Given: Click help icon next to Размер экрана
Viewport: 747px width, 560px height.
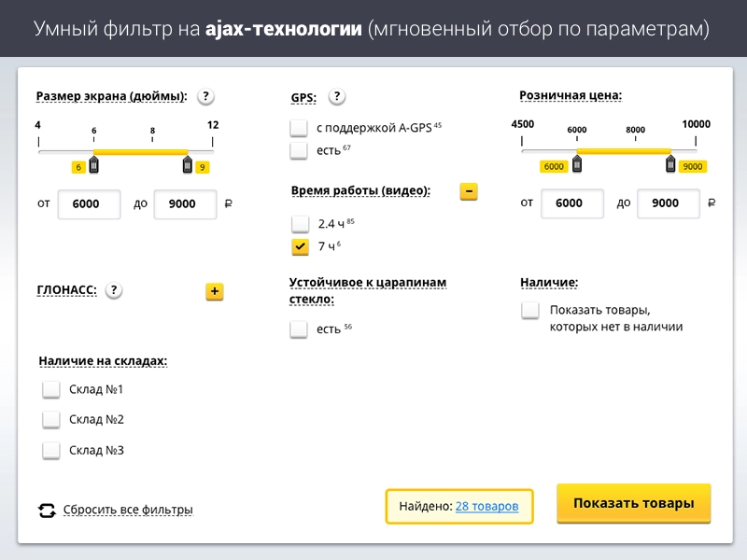Looking at the screenshot, I should (206, 96).
